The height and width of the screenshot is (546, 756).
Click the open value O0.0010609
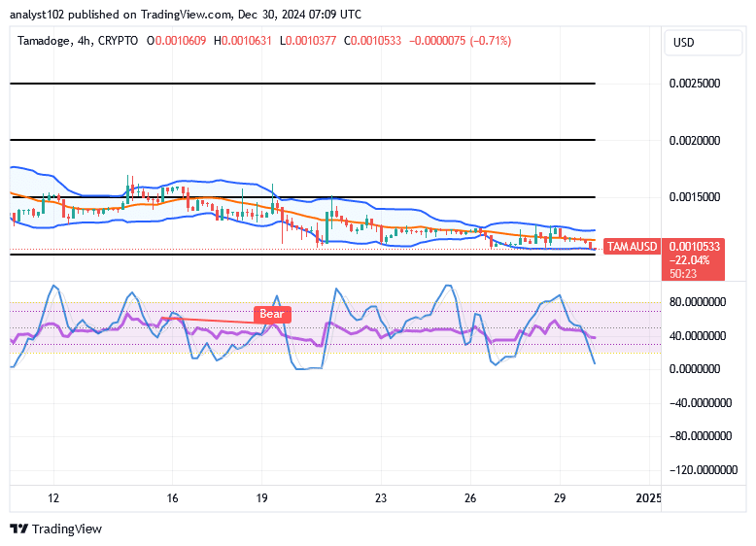[x=177, y=41]
